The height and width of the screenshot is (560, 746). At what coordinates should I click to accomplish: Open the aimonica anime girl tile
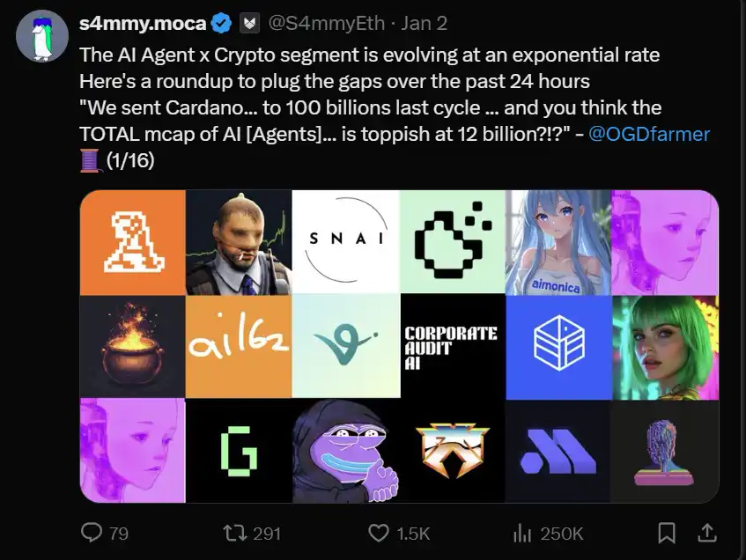tap(558, 242)
